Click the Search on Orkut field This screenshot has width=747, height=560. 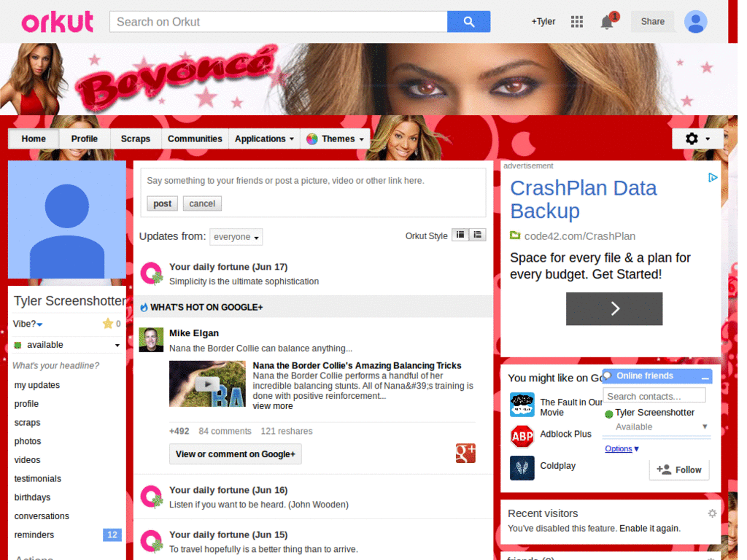coord(278,22)
